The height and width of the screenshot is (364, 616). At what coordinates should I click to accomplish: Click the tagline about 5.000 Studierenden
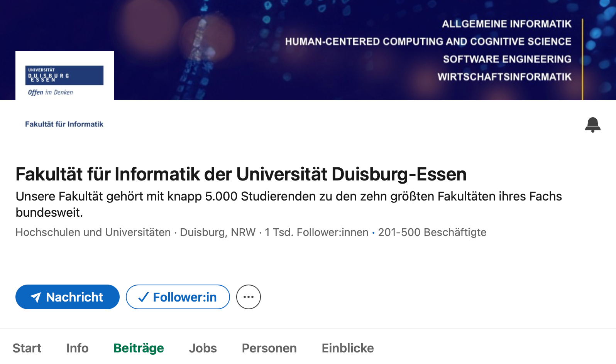point(288,196)
